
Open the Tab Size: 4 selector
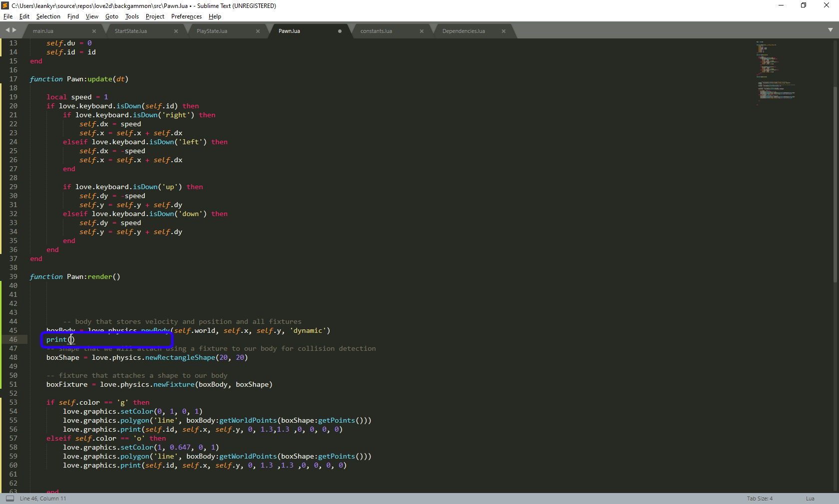click(760, 499)
